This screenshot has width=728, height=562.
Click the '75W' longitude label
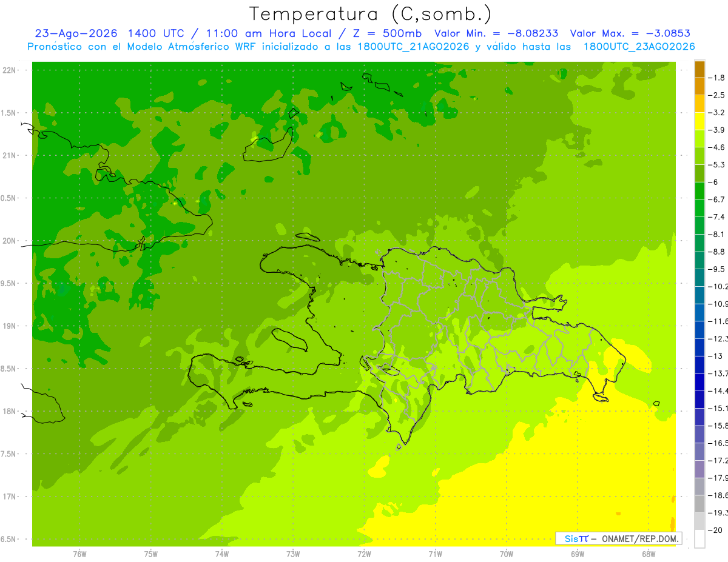(x=151, y=554)
